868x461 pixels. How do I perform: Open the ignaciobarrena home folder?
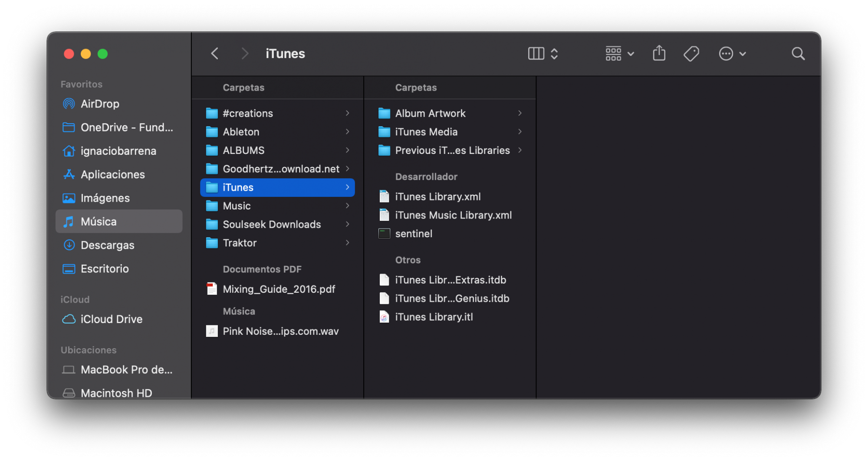pos(119,151)
